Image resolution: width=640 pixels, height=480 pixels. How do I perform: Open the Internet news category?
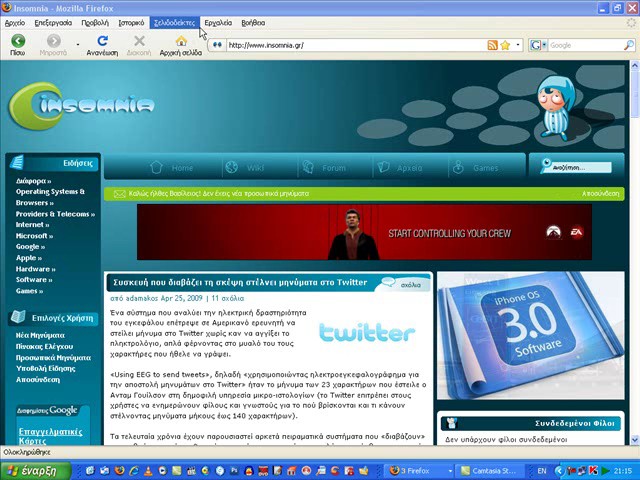32,225
